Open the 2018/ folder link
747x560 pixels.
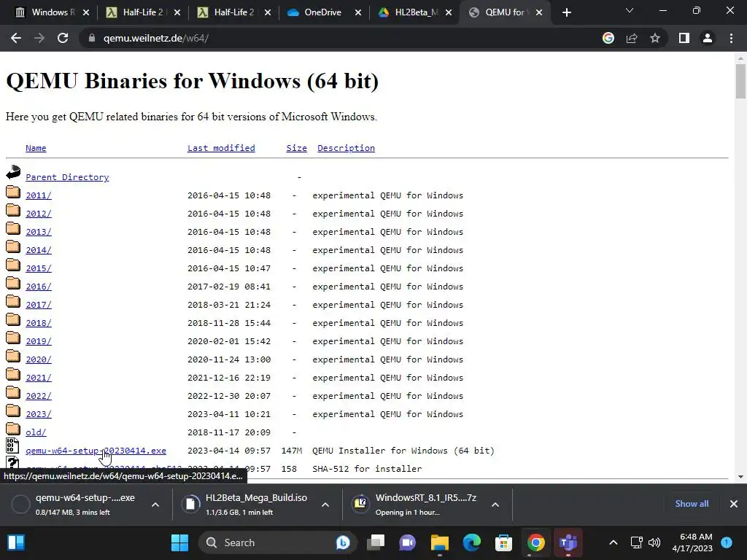tap(39, 323)
